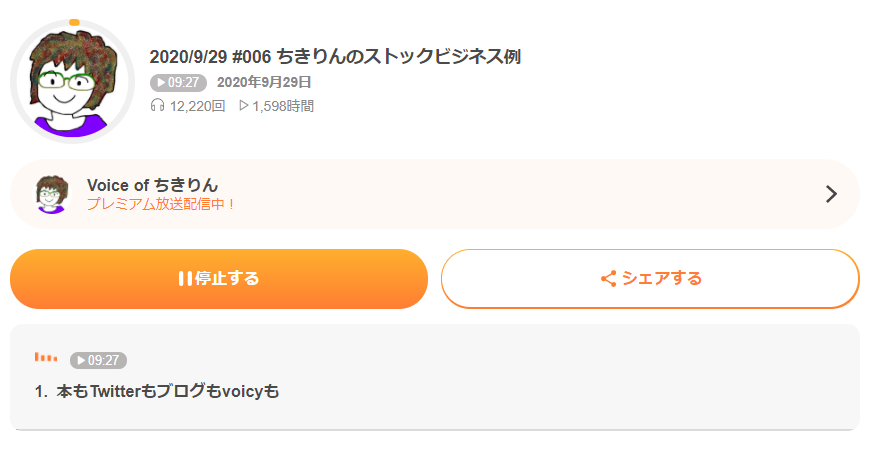The height and width of the screenshot is (460, 880).
Task: Click the orange progress marker on avatar ring
Action: pos(74,22)
